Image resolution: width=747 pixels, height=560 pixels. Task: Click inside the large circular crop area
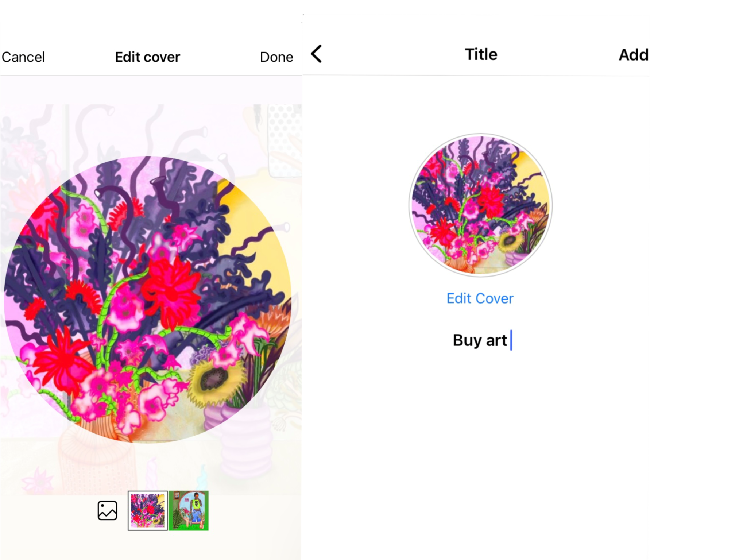click(x=148, y=299)
